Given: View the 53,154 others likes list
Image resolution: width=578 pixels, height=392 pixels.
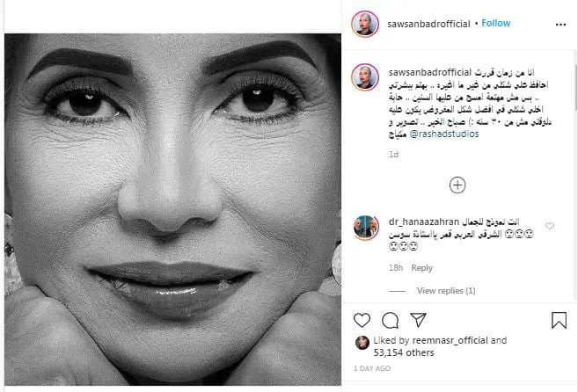Looking at the screenshot, I should click(x=404, y=353).
